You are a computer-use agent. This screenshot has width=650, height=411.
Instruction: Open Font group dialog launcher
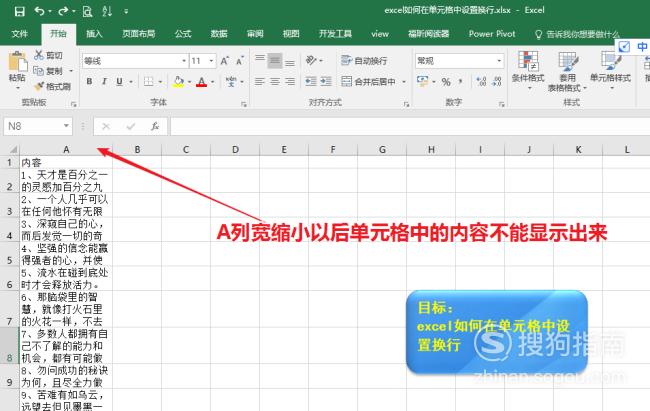tap(244, 105)
